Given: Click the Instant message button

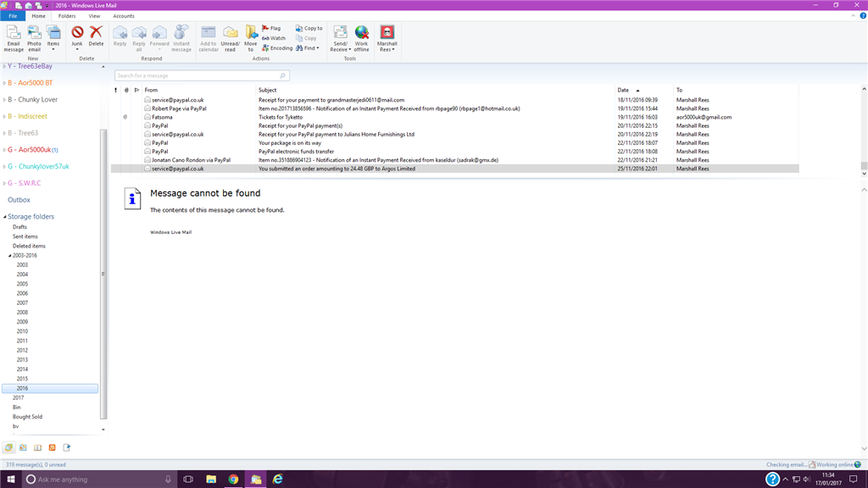Looking at the screenshot, I should point(181,39).
